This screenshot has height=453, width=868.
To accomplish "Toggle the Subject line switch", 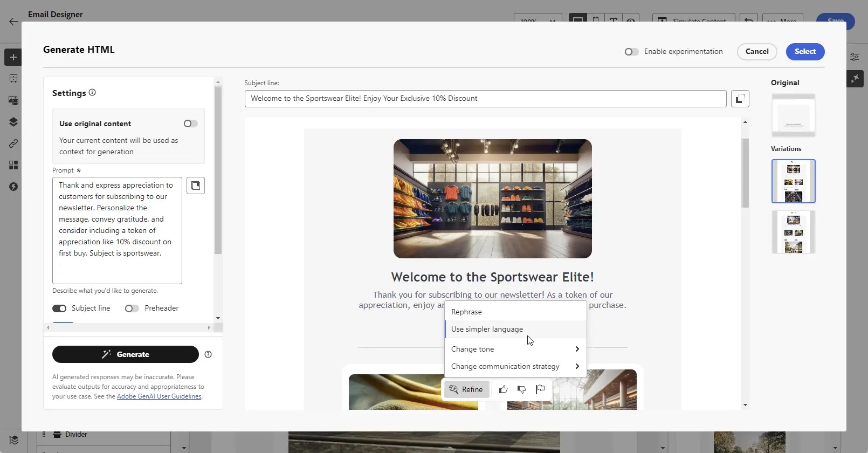I will point(59,308).
